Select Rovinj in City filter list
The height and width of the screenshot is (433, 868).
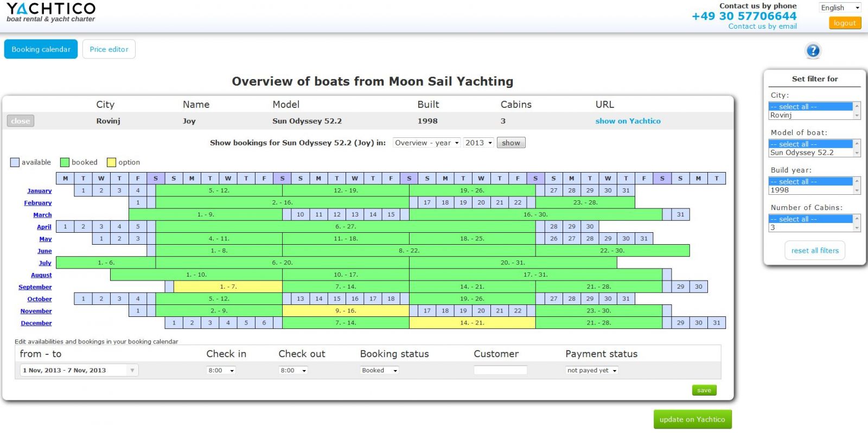point(810,115)
